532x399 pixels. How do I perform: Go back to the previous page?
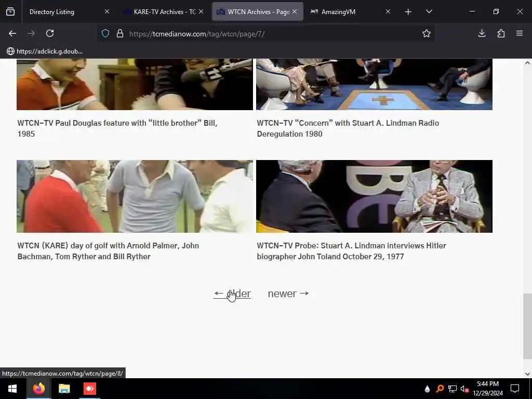click(12, 33)
